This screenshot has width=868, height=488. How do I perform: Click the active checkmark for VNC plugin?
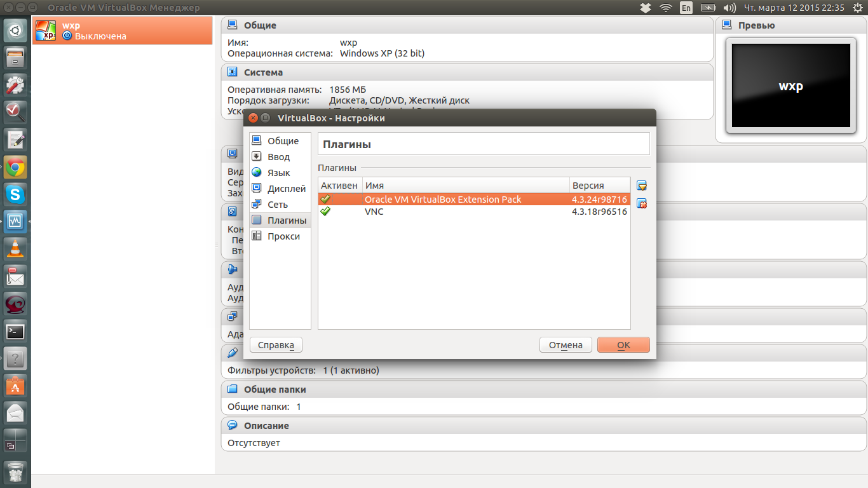[325, 212]
